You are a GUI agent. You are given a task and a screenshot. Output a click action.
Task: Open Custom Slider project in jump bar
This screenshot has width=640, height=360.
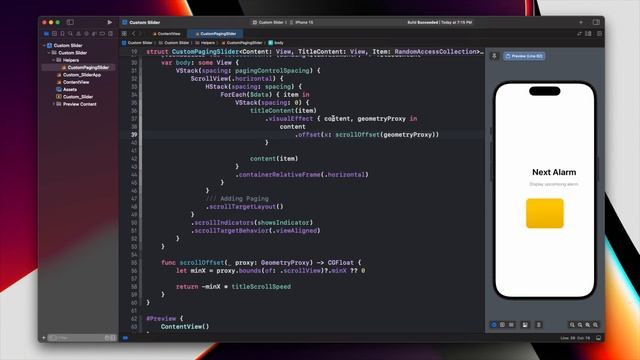(x=137, y=42)
